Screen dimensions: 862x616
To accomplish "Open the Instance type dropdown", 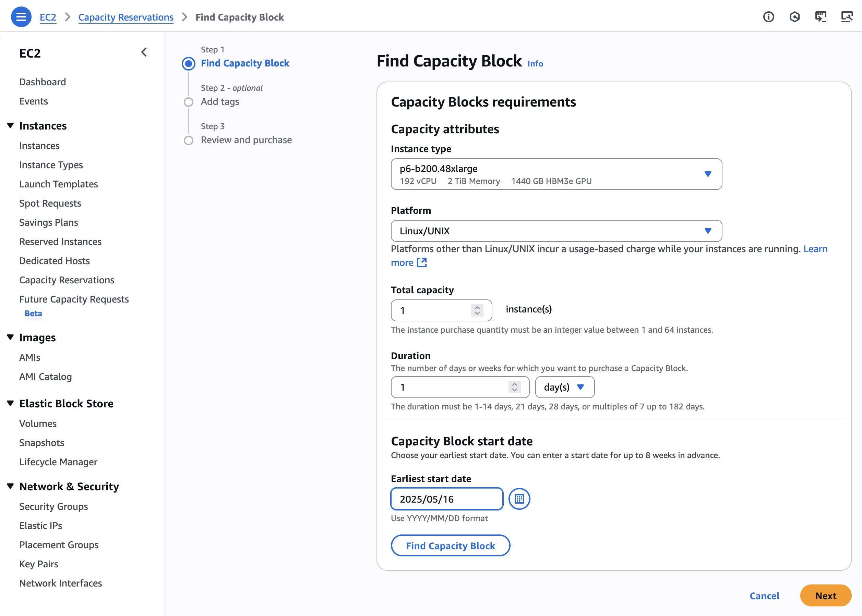I will point(556,174).
